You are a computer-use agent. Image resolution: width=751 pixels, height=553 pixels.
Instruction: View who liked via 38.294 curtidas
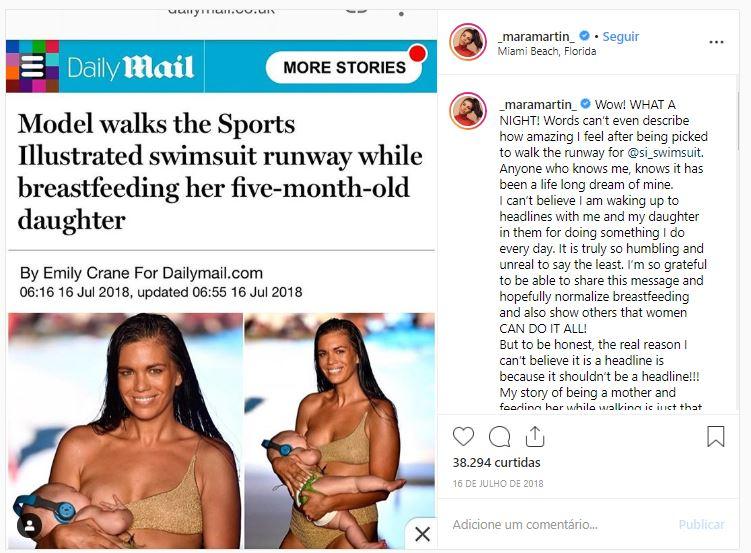click(x=496, y=463)
